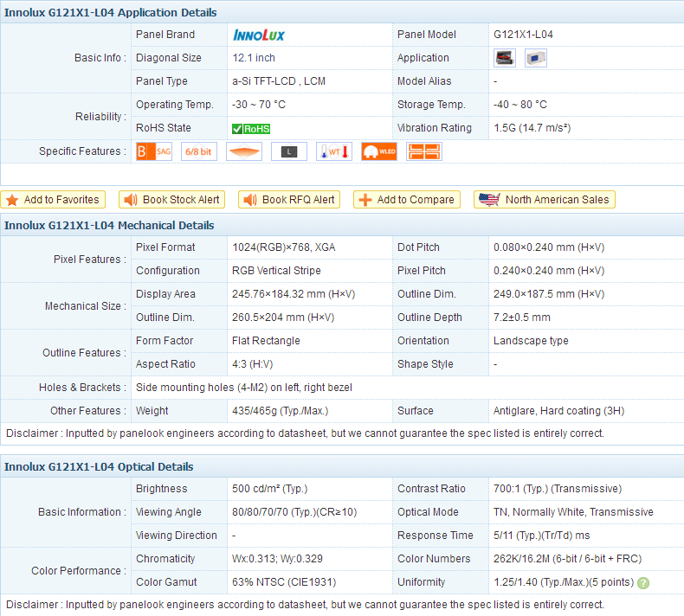The width and height of the screenshot is (684, 616).
Task: Click the Application Details section header
Action: pyautogui.click(x=110, y=13)
